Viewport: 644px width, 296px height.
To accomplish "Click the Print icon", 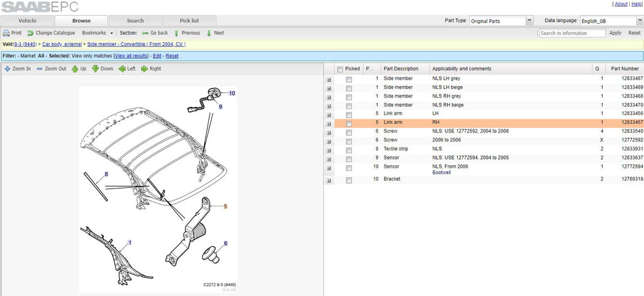I will pos(6,33).
